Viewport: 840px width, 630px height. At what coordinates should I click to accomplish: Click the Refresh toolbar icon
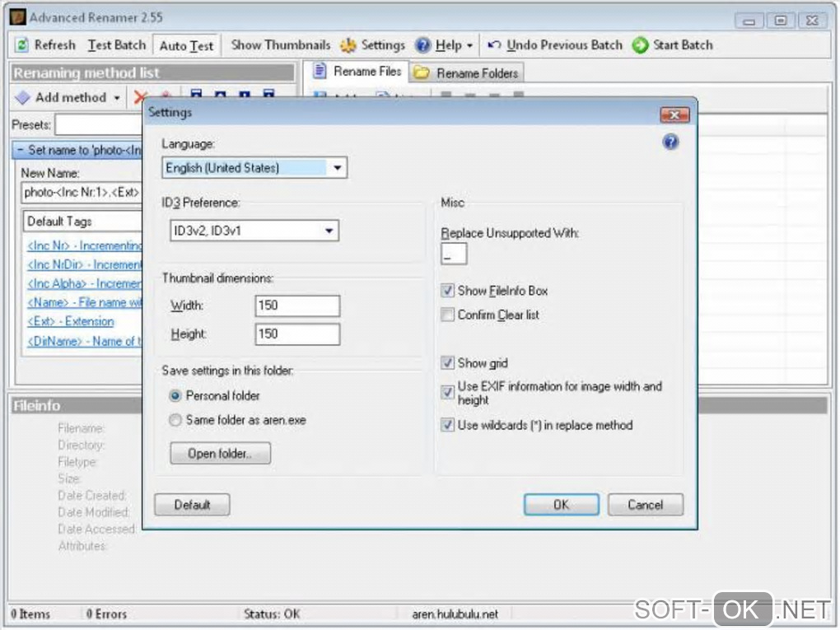tap(22, 45)
